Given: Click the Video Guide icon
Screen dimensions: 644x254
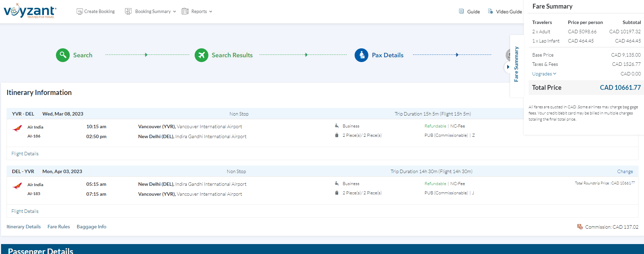Looking at the screenshot, I should pyautogui.click(x=490, y=11).
